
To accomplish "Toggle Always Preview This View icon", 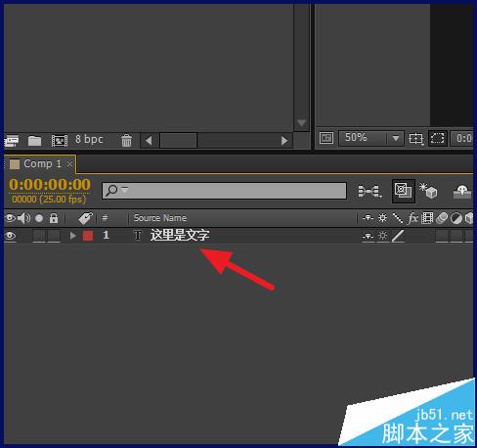I will click(326, 138).
